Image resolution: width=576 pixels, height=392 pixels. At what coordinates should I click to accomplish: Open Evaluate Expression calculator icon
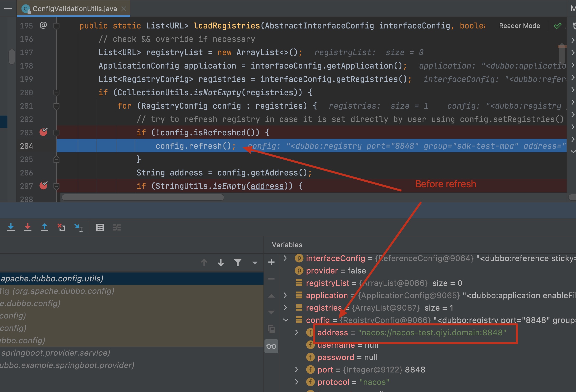pos(100,227)
